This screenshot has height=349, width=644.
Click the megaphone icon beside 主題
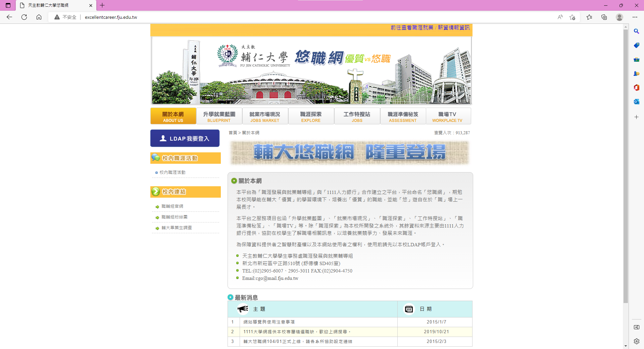(x=243, y=309)
